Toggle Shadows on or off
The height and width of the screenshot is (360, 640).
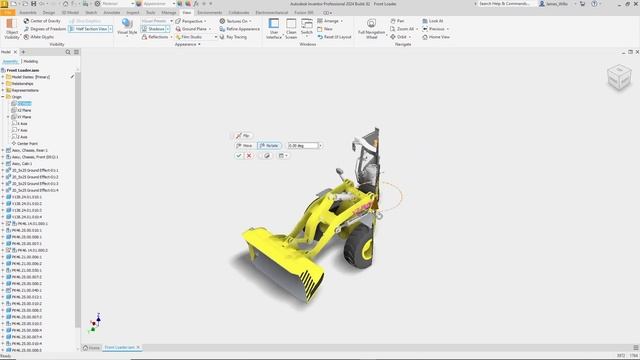pyautogui.click(x=153, y=29)
